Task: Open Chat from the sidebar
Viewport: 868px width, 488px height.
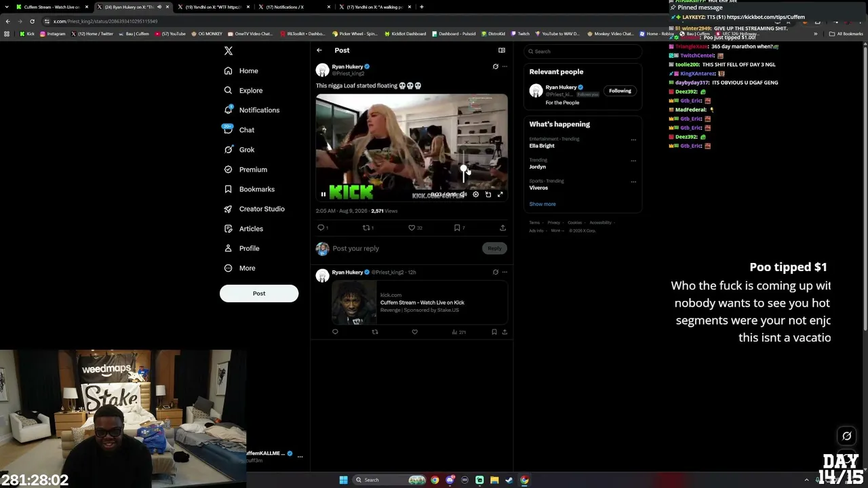Action: pos(239,129)
